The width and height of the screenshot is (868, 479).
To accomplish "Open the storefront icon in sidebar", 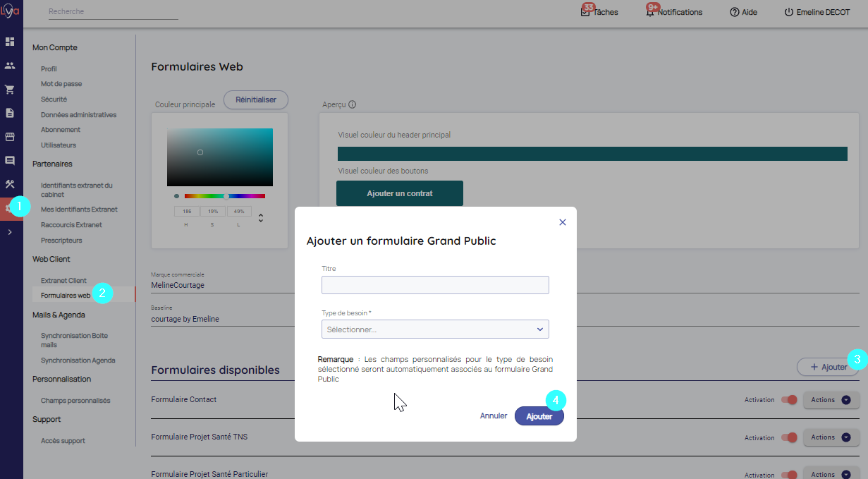I will click(10, 137).
